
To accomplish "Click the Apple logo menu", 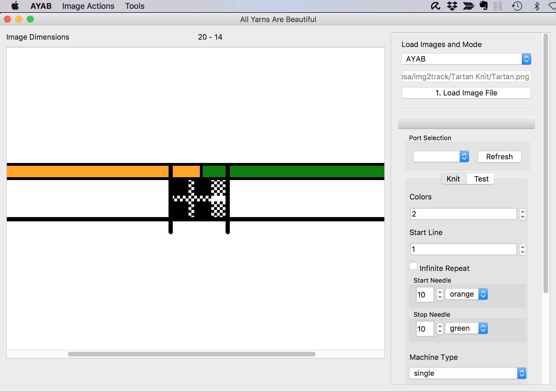I will (x=15, y=6).
